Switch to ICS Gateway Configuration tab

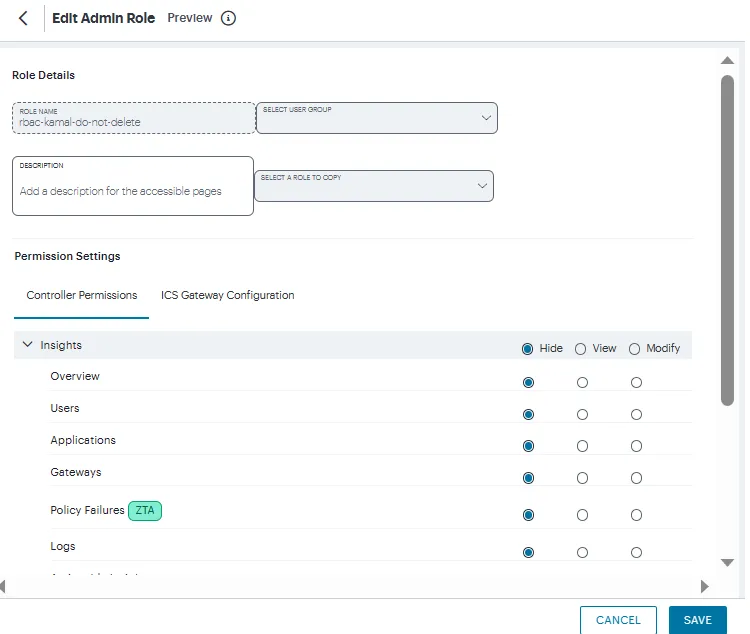(228, 295)
